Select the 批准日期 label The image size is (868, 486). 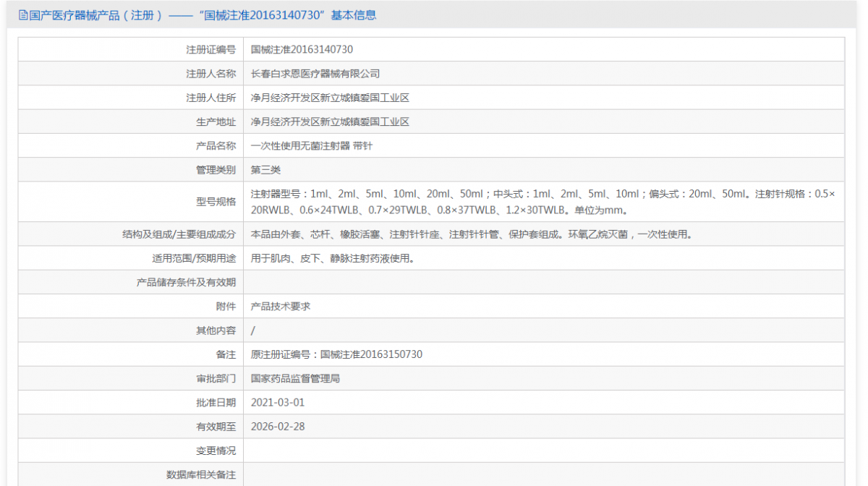[216, 402]
